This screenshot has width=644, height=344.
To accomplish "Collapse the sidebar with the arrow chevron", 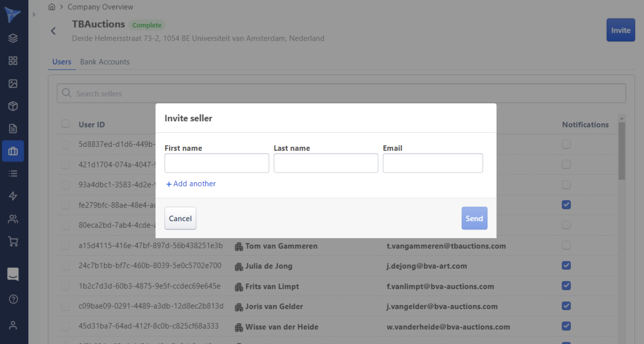I will pyautogui.click(x=34, y=14).
